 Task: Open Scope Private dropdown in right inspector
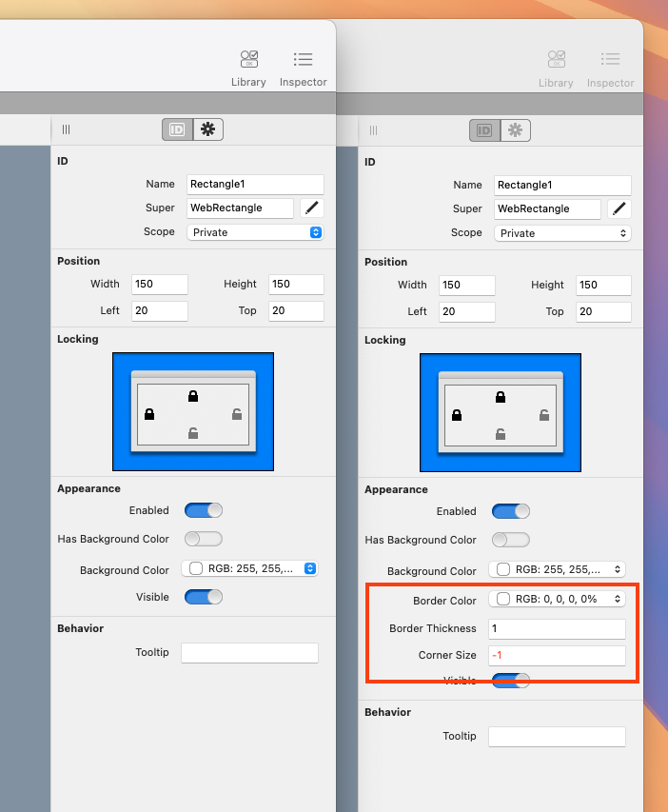click(x=562, y=233)
